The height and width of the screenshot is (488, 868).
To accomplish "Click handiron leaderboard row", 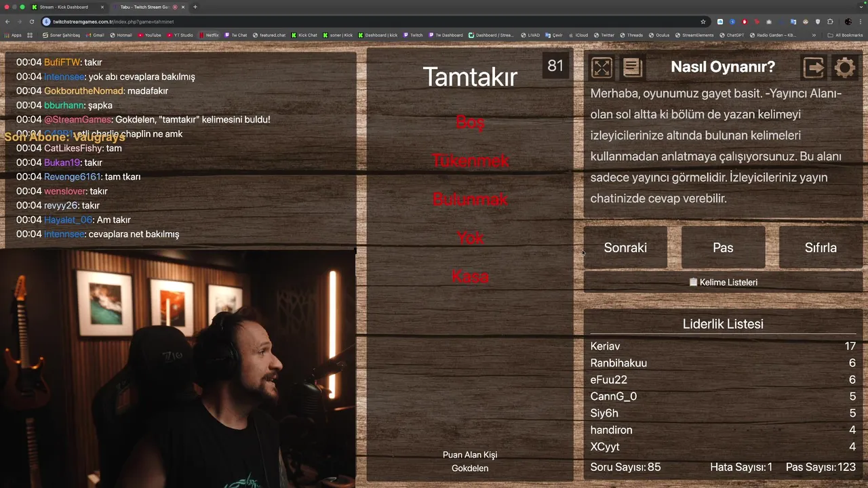I will 723,430.
